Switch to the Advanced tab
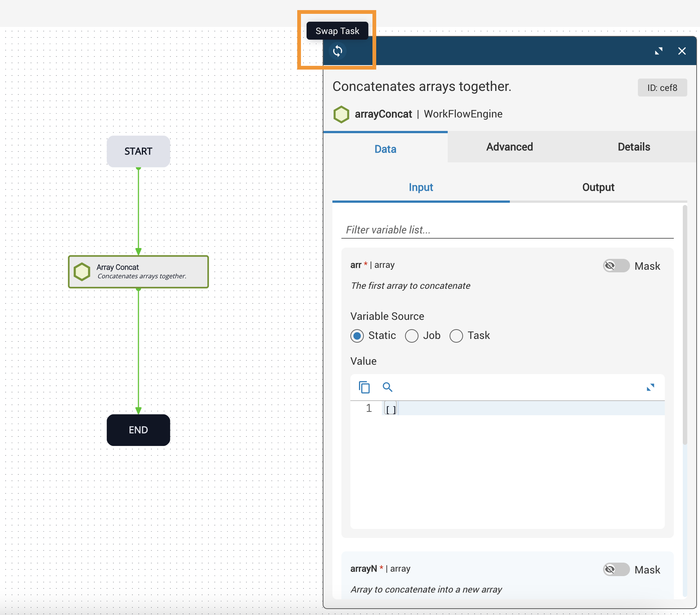Viewport: 700px width, 615px height. [509, 147]
